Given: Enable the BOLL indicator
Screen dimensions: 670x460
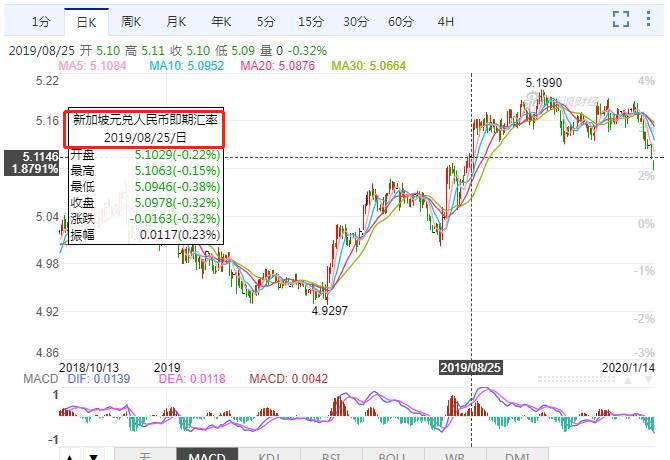Looking at the screenshot, I should tap(393, 455).
